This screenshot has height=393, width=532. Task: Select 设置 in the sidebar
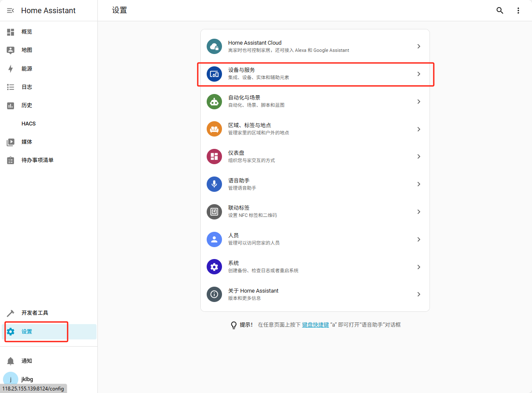click(49, 332)
